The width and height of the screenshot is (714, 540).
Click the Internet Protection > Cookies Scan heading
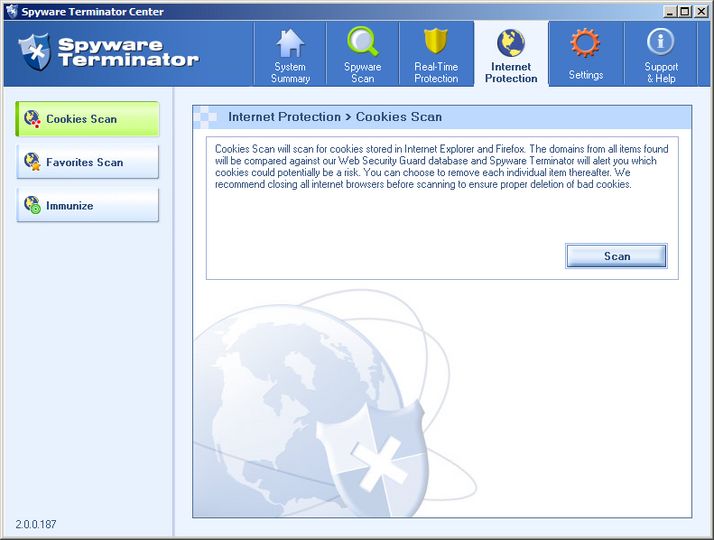coord(335,117)
